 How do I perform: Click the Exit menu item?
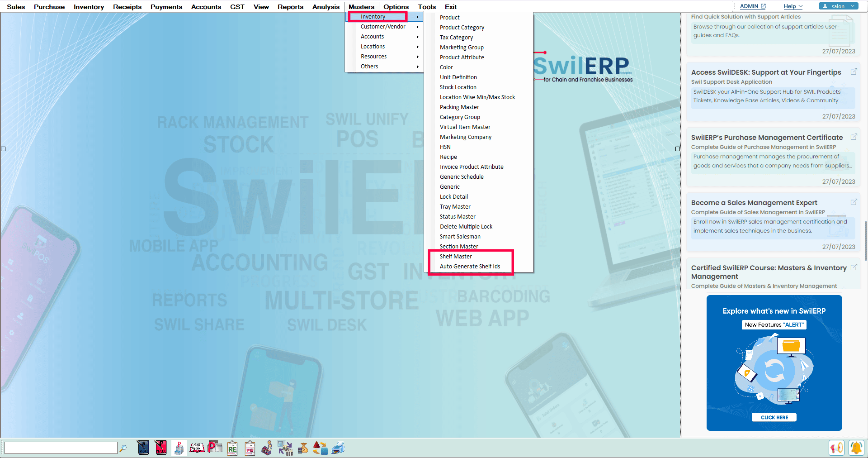click(x=451, y=7)
